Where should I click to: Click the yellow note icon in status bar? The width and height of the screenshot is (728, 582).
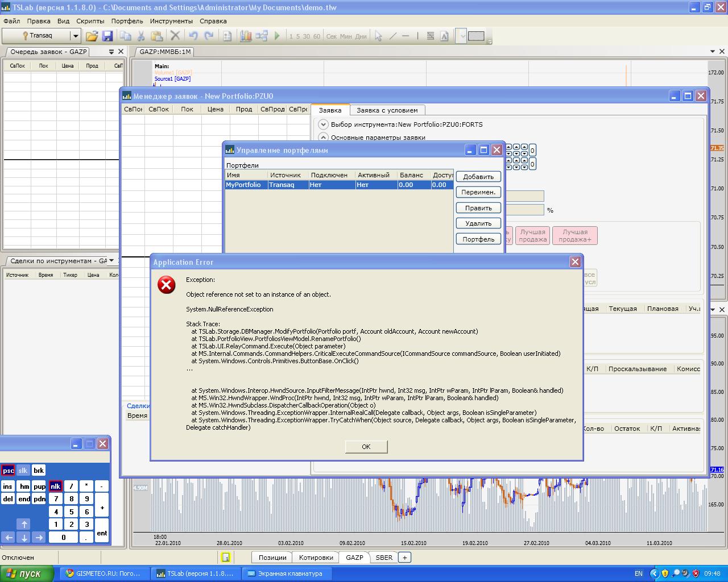point(226,558)
